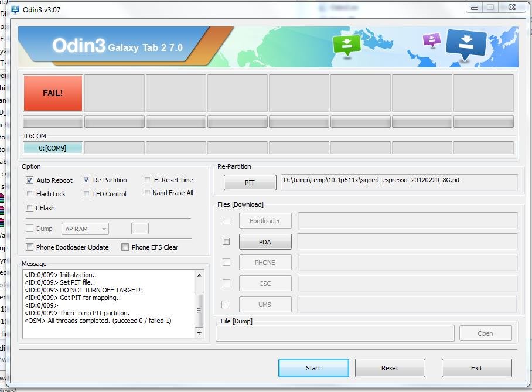Click the PDA file button
The height and width of the screenshot is (392, 532).
coord(265,241)
